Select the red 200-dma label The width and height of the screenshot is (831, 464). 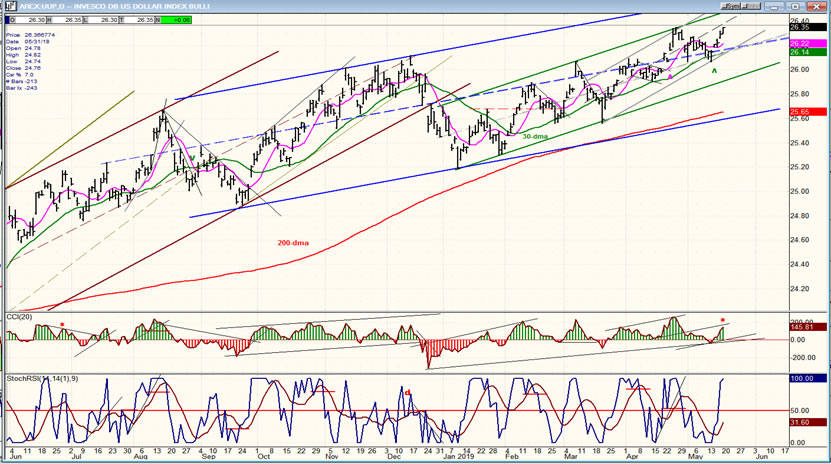click(293, 242)
